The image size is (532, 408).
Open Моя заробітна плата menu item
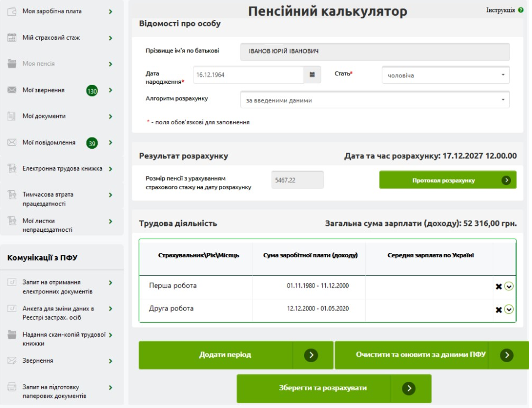point(52,11)
